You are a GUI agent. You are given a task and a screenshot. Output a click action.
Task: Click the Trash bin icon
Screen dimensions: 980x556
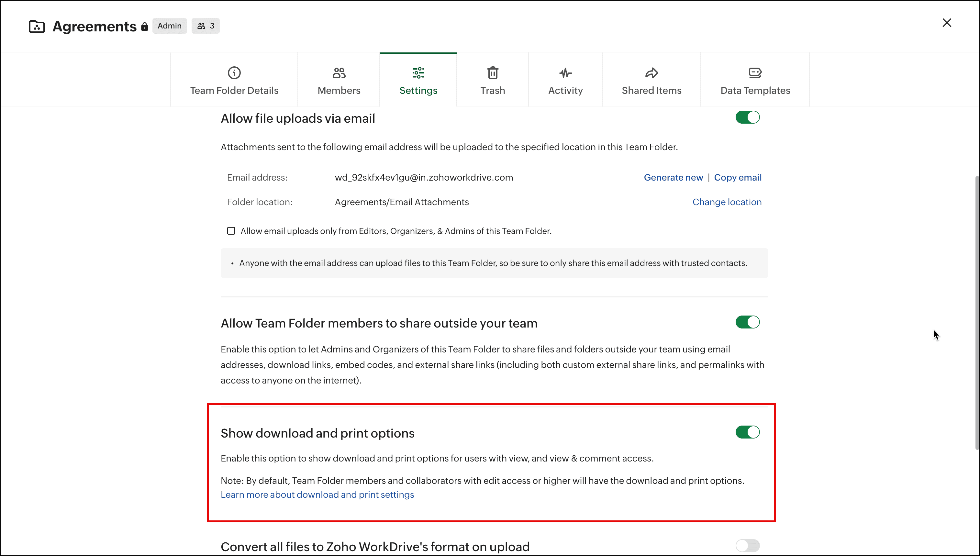(x=493, y=72)
